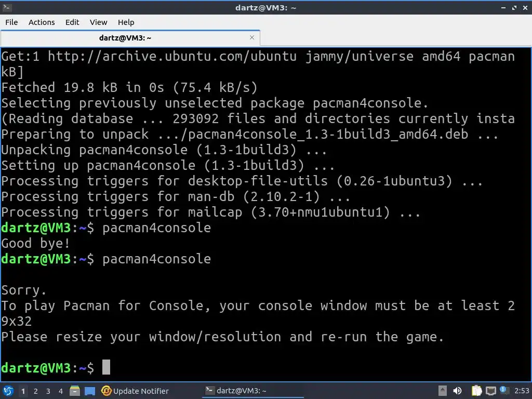This screenshot has width=532, height=399.
Task: Open the Update Notifier taskbar entry
Action: pos(135,391)
